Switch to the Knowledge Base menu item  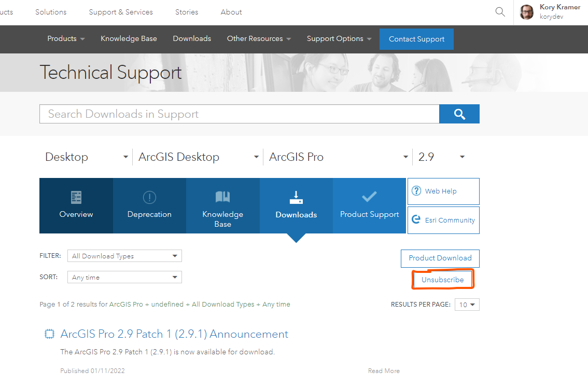[129, 39]
